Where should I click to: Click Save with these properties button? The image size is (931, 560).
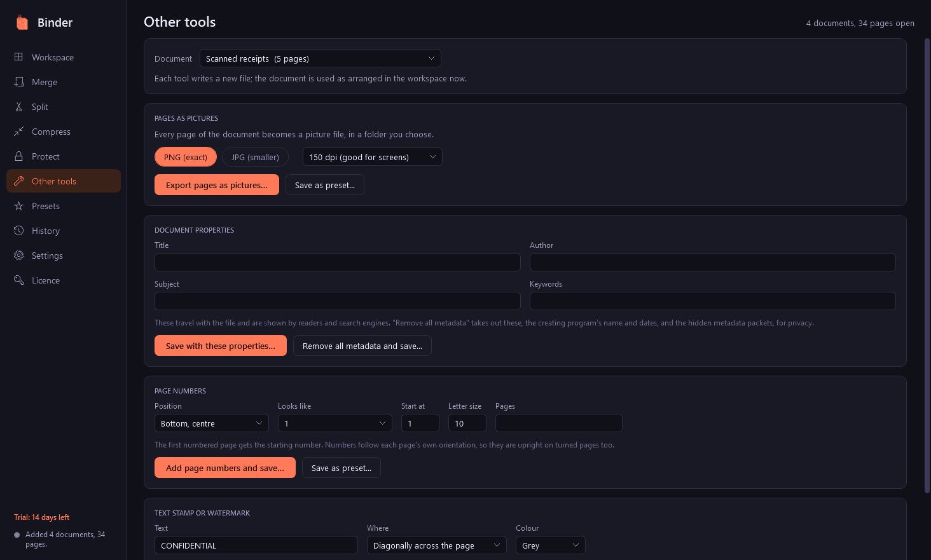221,346
